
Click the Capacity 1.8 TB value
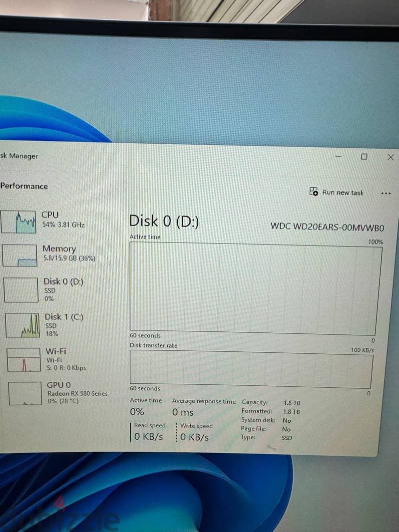tap(292, 403)
